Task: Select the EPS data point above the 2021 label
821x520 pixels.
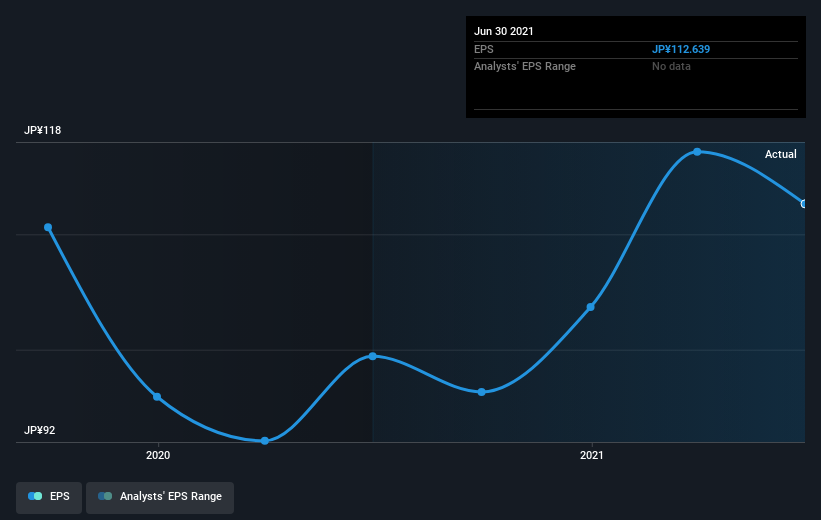Action: 591,307
